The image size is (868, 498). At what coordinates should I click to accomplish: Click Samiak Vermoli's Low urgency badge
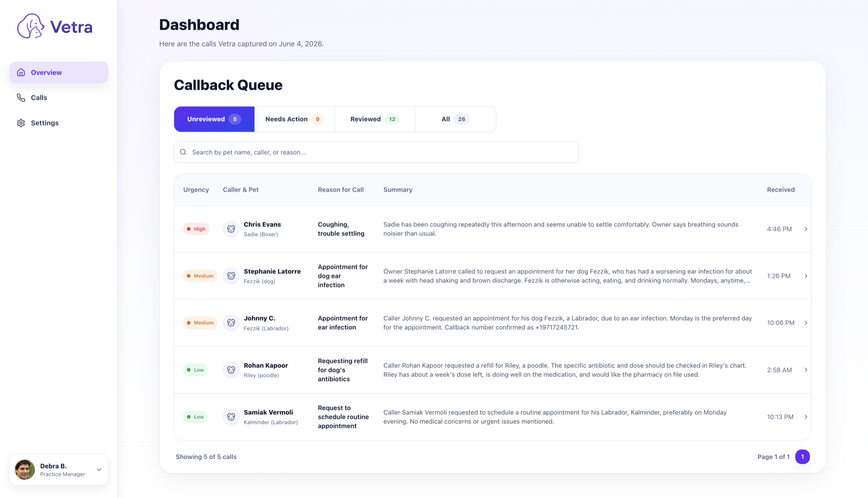[x=195, y=417]
